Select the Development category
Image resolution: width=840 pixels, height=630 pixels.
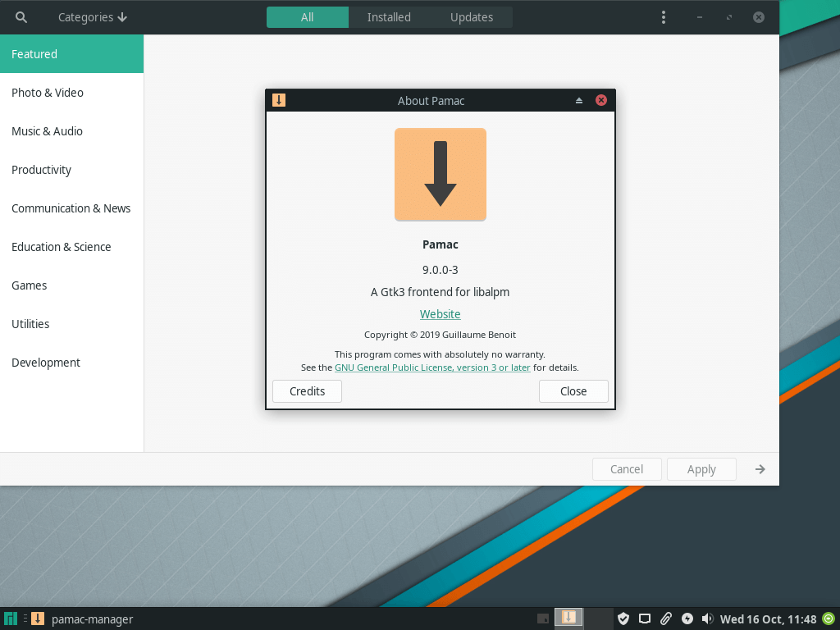click(x=72, y=363)
